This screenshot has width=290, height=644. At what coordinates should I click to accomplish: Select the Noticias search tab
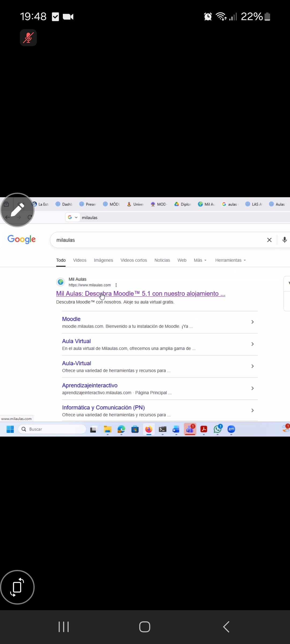[162, 260]
